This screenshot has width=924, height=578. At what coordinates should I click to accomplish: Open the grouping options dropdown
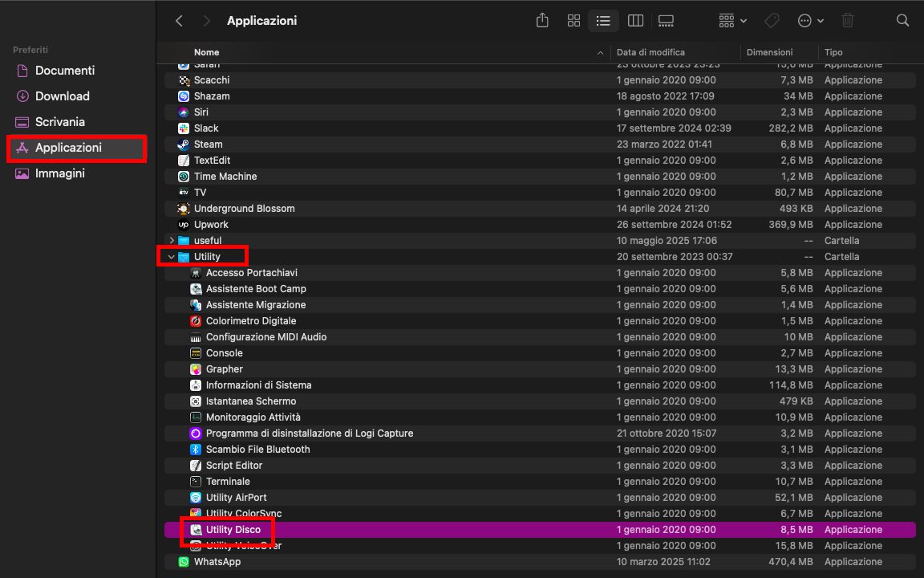pos(730,20)
